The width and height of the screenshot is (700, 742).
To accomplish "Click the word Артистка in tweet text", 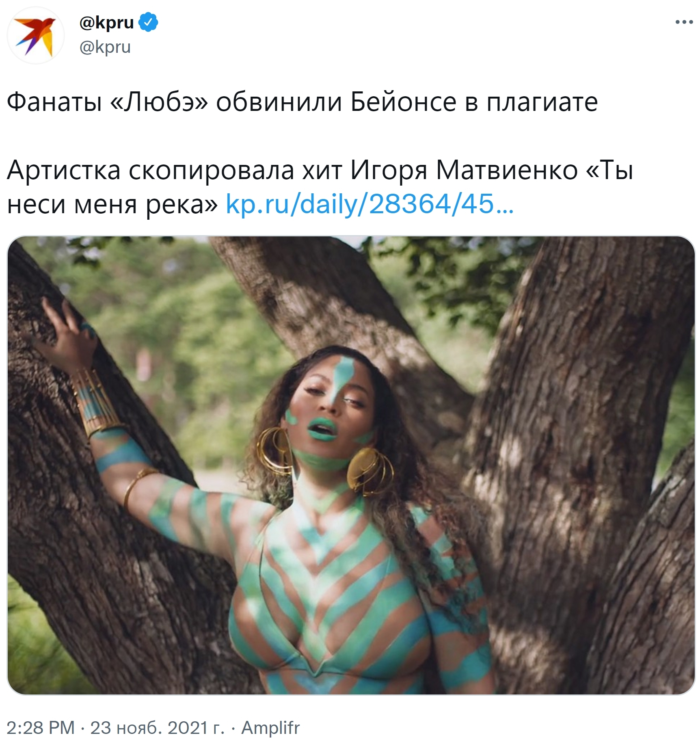I will tap(64, 171).
